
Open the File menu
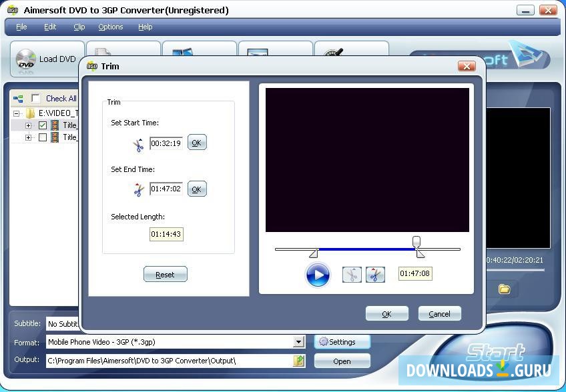pyautogui.click(x=21, y=27)
